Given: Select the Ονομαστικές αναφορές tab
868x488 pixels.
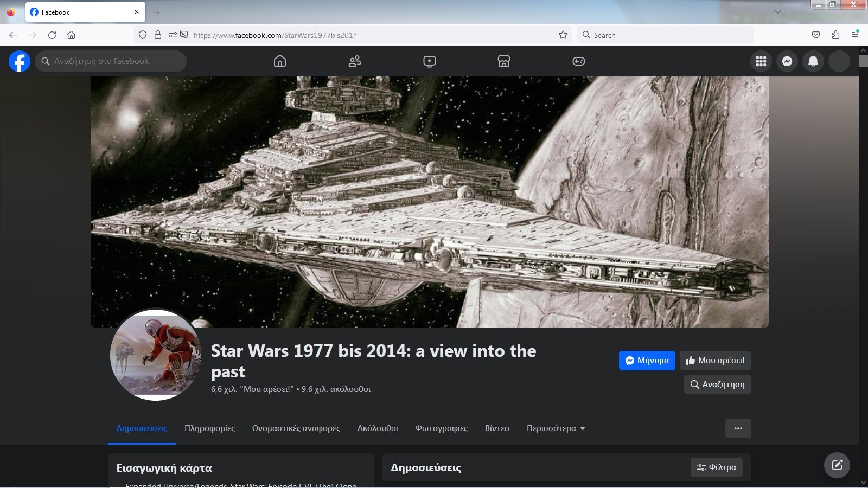Looking at the screenshot, I should (x=296, y=428).
